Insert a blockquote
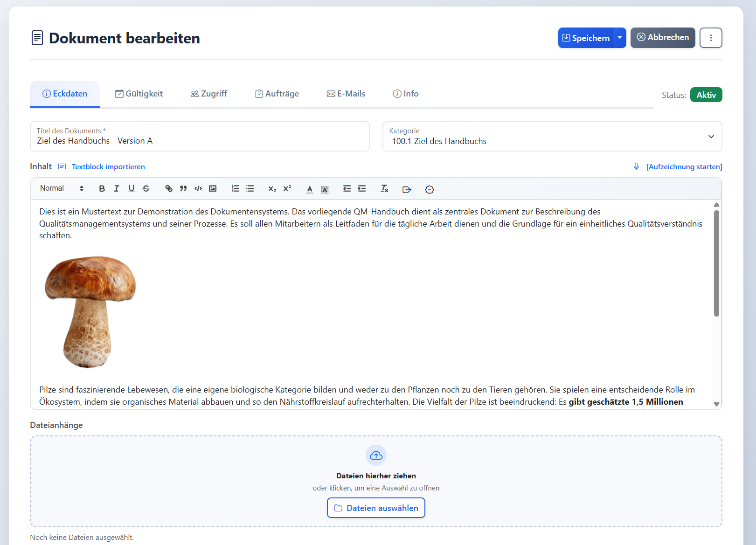The width and height of the screenshot is (756, 545). pos(183,188)
